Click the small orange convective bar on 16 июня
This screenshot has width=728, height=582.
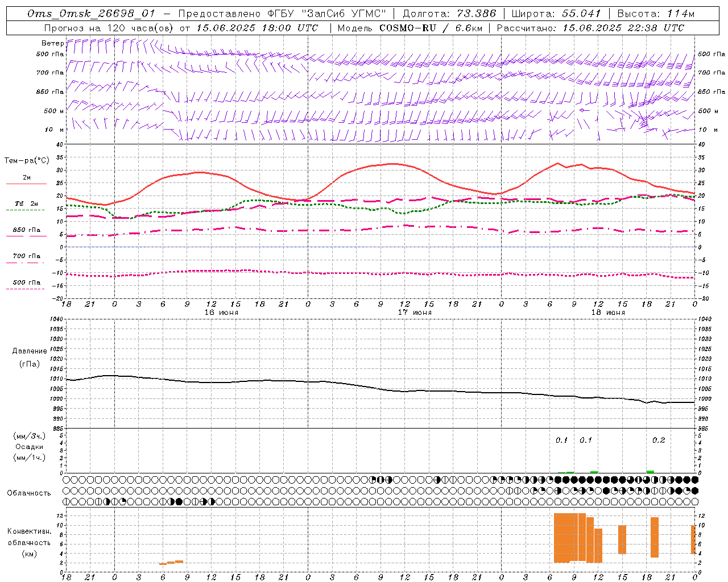(171, 562)
